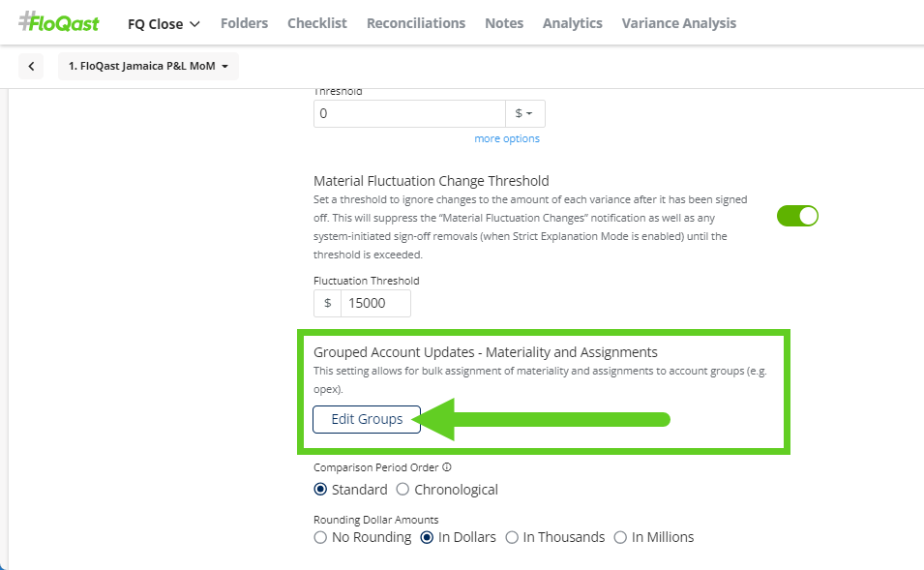Toggle Material Fluctuation Change Threshold switch
This screenshot has height=570, width=924.
(797, 216)
